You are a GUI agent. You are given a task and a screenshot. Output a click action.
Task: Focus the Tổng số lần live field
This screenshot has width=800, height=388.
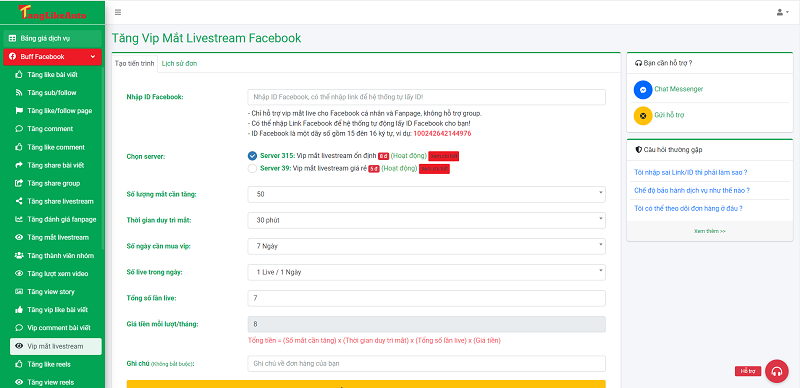tap(427, 299)
